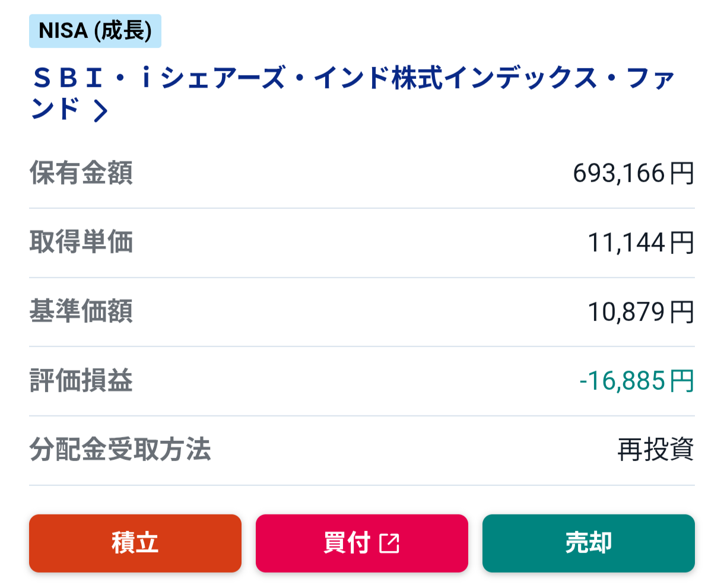Screen dimensions: 724x588
Task: Click the 再投資 reinvestment value
Action: [x=655, y=450]
